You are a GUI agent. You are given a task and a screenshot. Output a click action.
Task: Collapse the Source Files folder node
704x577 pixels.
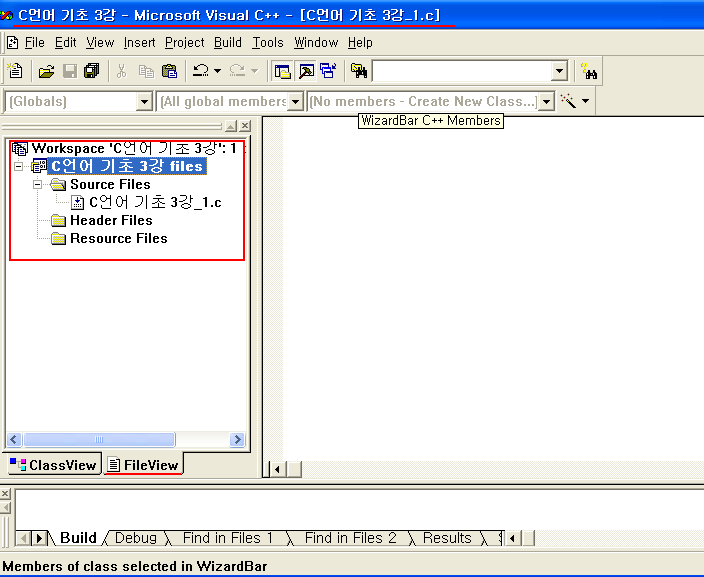pyautogui.click(x=38, y=185)
